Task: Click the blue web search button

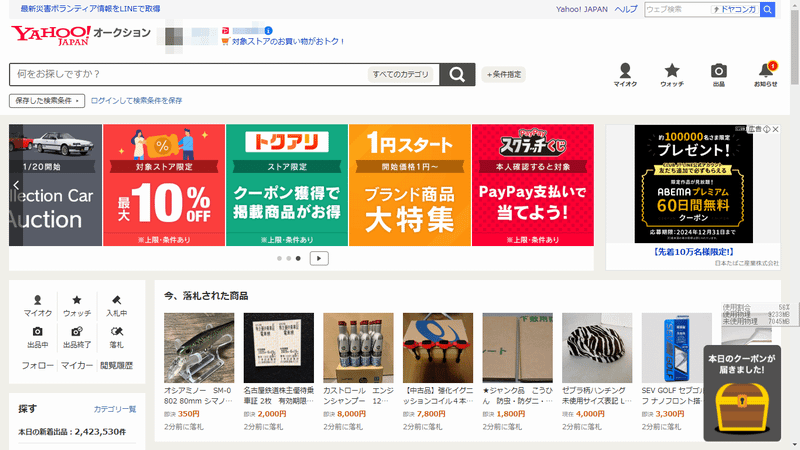Action: click(x=767, y=9)
